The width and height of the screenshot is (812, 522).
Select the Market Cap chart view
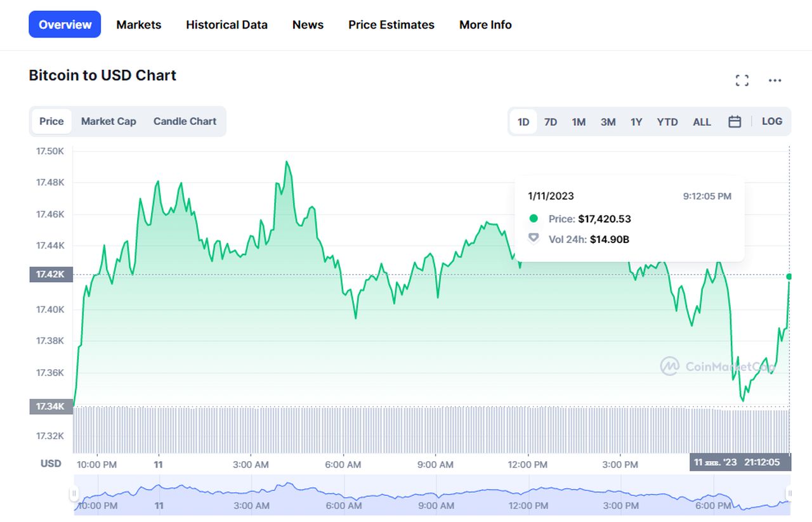[x=108, y=121]
